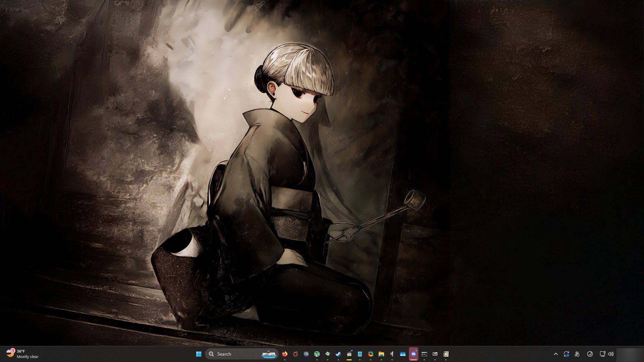Launch the uTorrent taskbar icon
Viewport: 644px width, 362px height.
click(317, 354)
